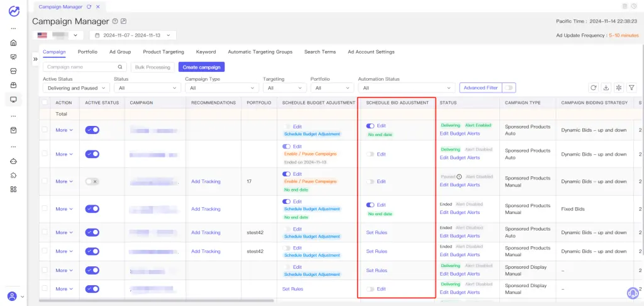The height and width of the screenshot is (306, 644).
Task: Check the row checkbox for the Fixed Bids campaign
Action: click(45, 208)
